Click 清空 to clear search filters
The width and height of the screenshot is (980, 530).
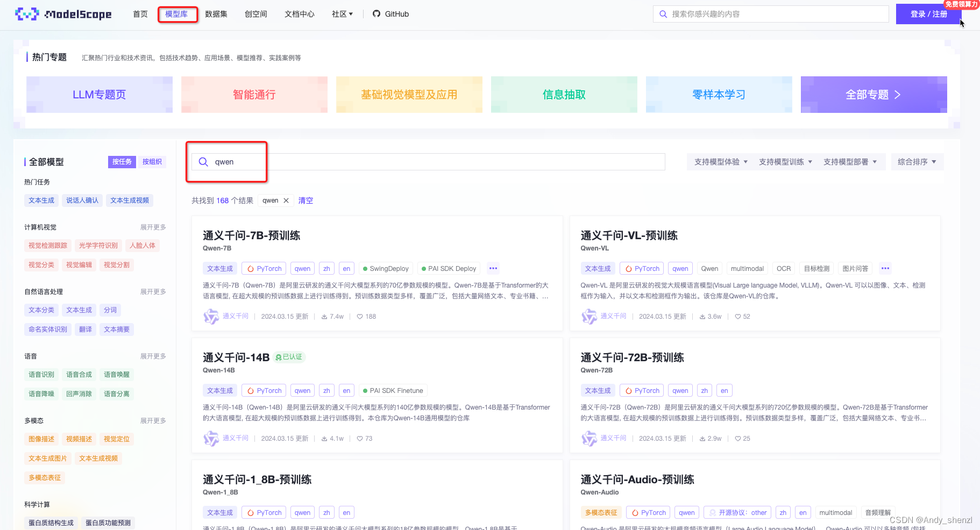click(306, 200)
